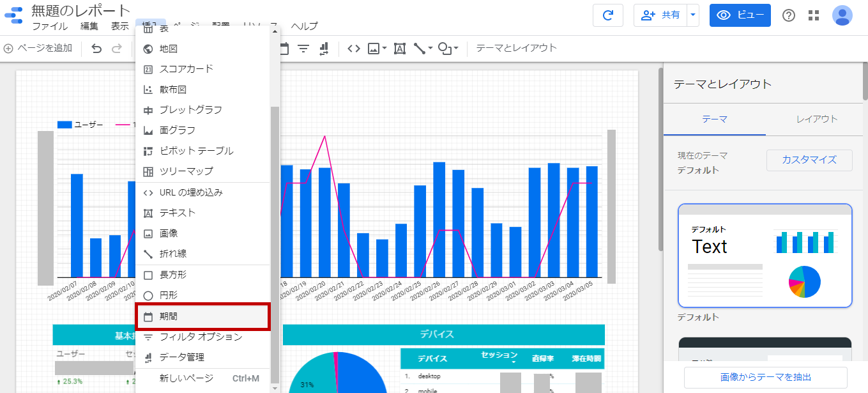Select データ管理 from the insert menu
This screenshot has height=393, width=868.
pos(203,357)
